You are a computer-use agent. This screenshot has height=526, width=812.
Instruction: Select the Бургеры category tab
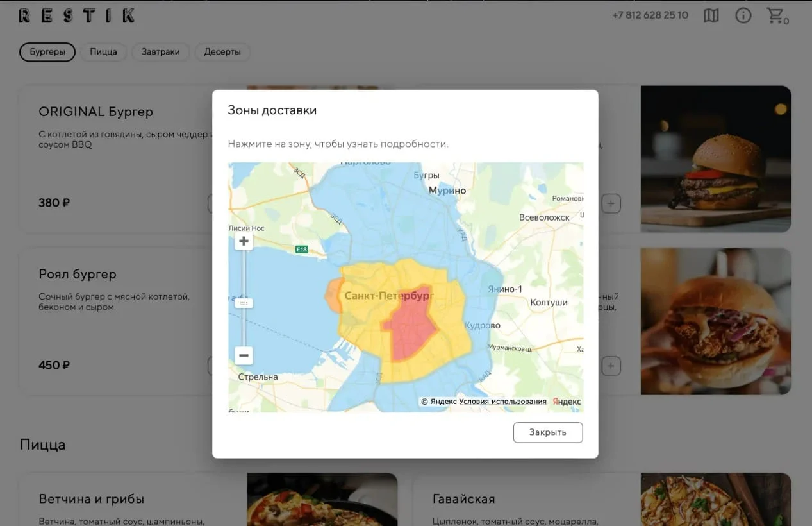pos(47,52)
